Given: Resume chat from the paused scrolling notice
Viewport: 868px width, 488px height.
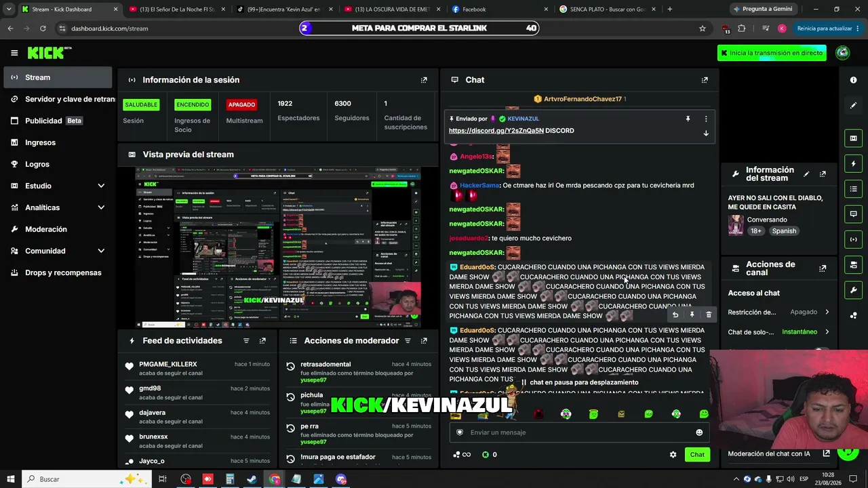Looking at the screenshot, I should [x=579, y=382].
